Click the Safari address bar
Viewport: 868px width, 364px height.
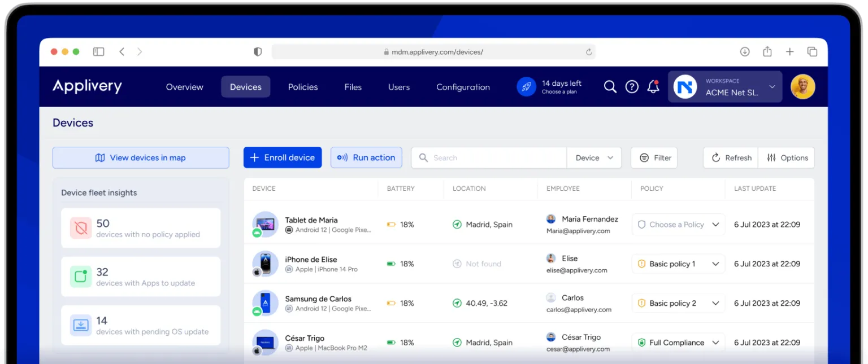(x=433, y=52)
